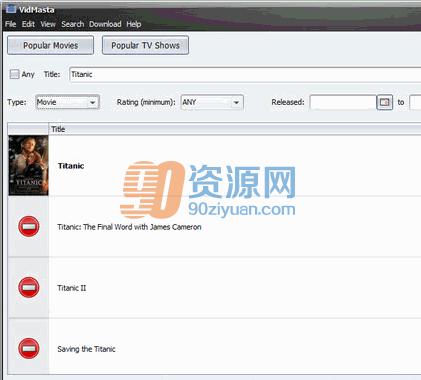Open the Search menu

coord(72,24)
